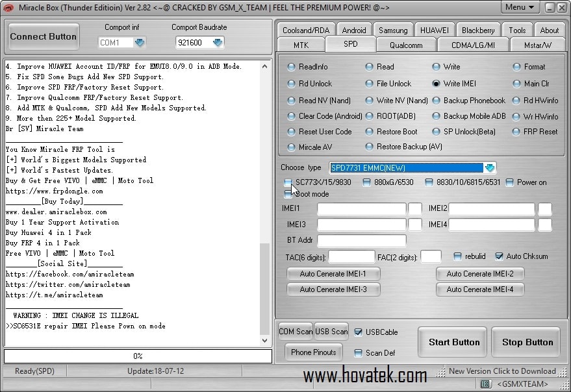571x392 pixels.
Task: Click Auto Generate IMEI-1 button
Action: [333, 274]
